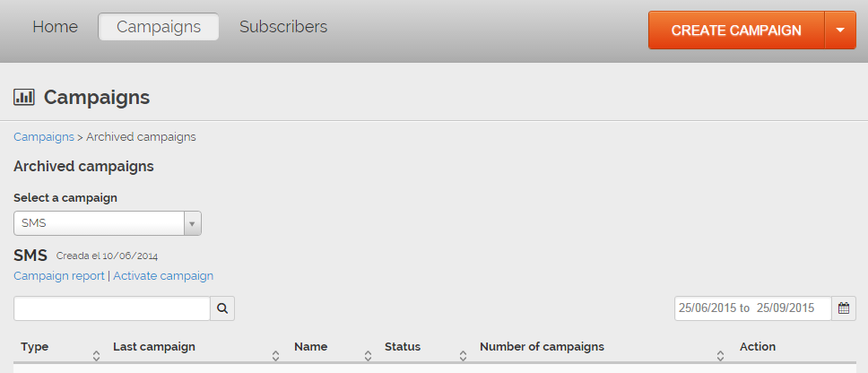Sort by the Status column arrows
The width and height of the screenshot is (868, 373).
[463, 356]
